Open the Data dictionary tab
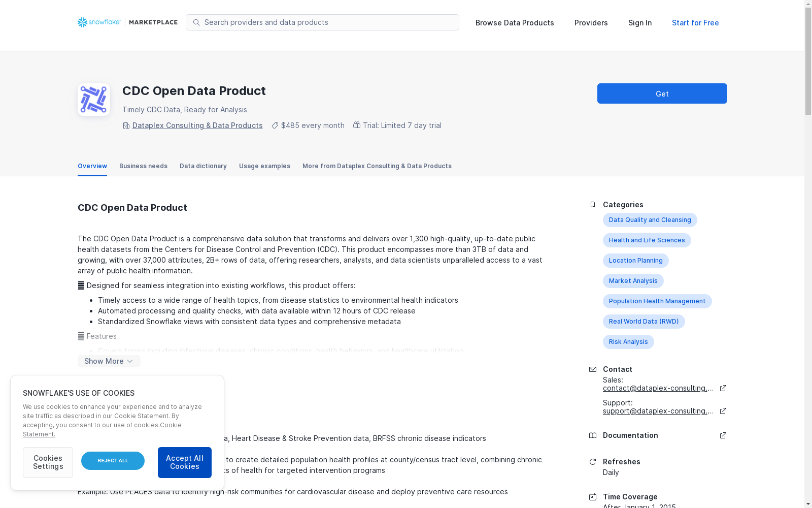Viewport: 812px width, 508px height. click(x=203, y=166)
